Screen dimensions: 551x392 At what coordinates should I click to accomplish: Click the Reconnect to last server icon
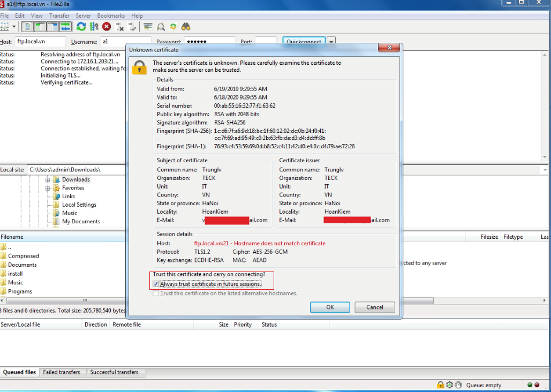point(132,27)
